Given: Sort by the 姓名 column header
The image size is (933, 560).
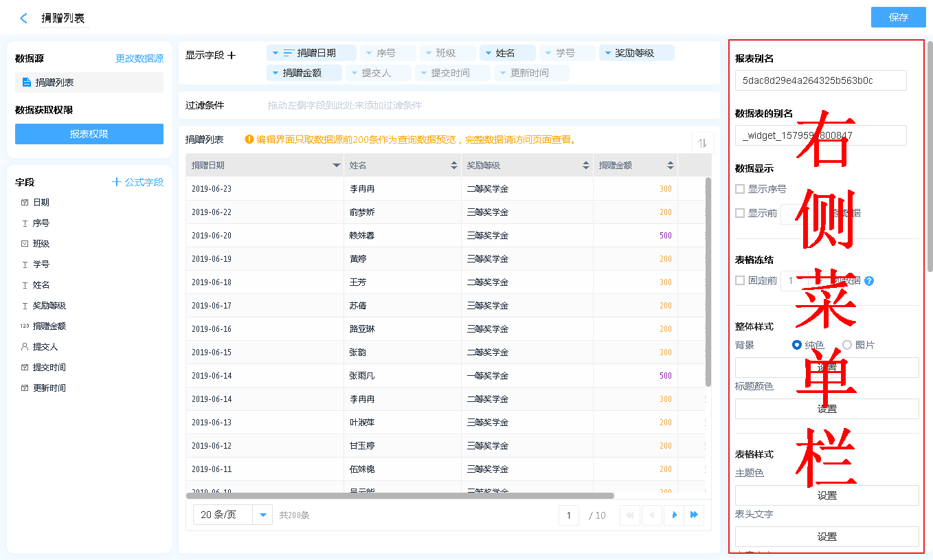Looking at the screenshot, I should [x=453, y=166].
